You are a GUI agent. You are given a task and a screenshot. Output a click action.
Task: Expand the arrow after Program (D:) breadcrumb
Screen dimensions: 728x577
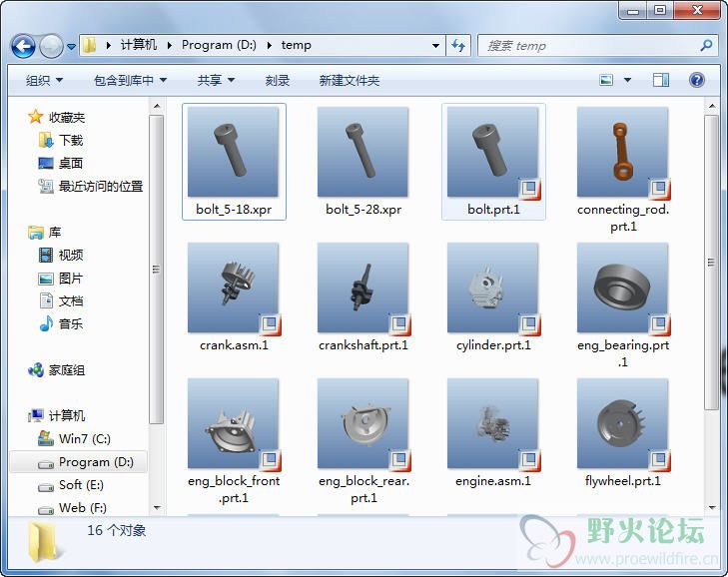click(x=270, y=45)
